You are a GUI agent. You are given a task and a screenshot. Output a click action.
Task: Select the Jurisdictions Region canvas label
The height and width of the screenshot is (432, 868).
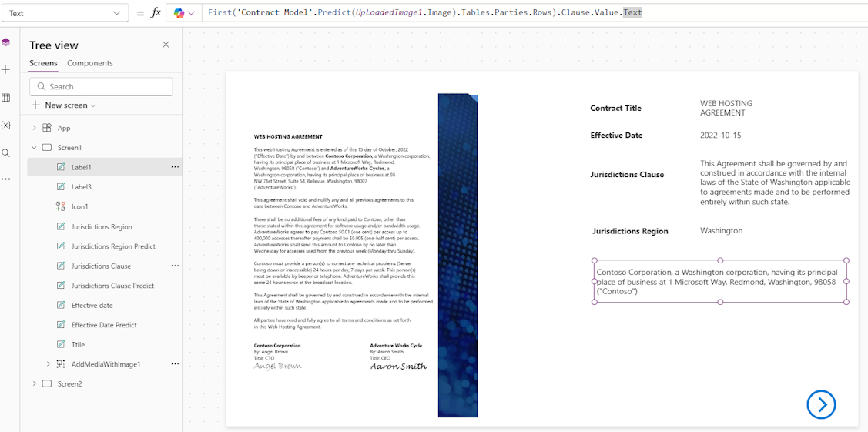click(x=630, y=231)
